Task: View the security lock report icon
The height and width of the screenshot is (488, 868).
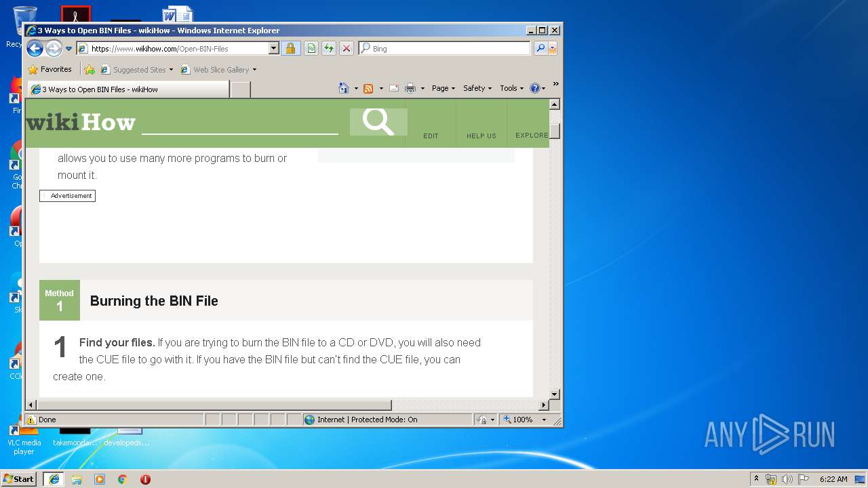Action: 290,49
